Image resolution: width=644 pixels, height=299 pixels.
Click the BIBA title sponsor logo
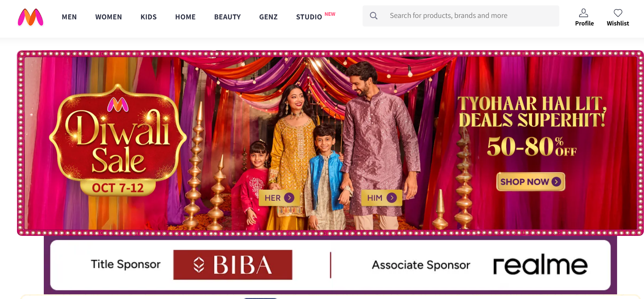[x=233, y=265]
